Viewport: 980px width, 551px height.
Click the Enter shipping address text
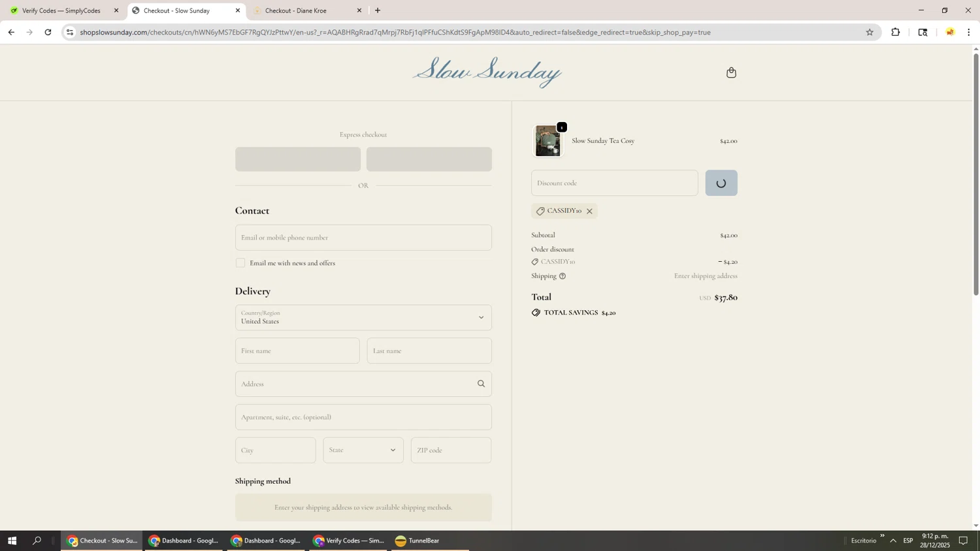click(706, 276)
